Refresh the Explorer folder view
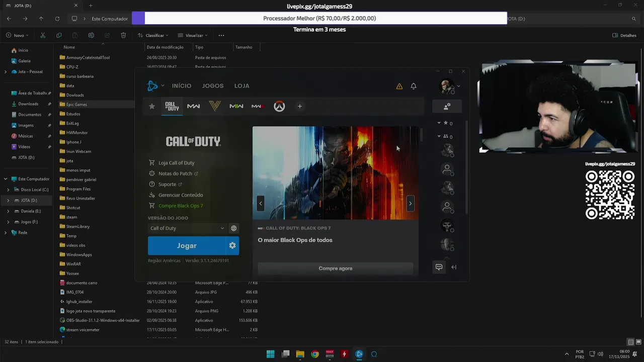644x362 pixels. point(57,19)
